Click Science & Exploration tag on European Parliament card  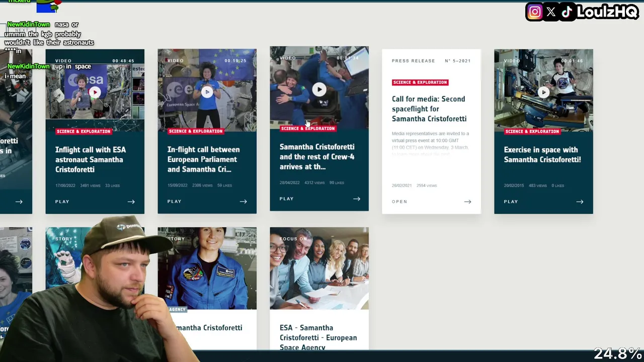tap(196, 131)
